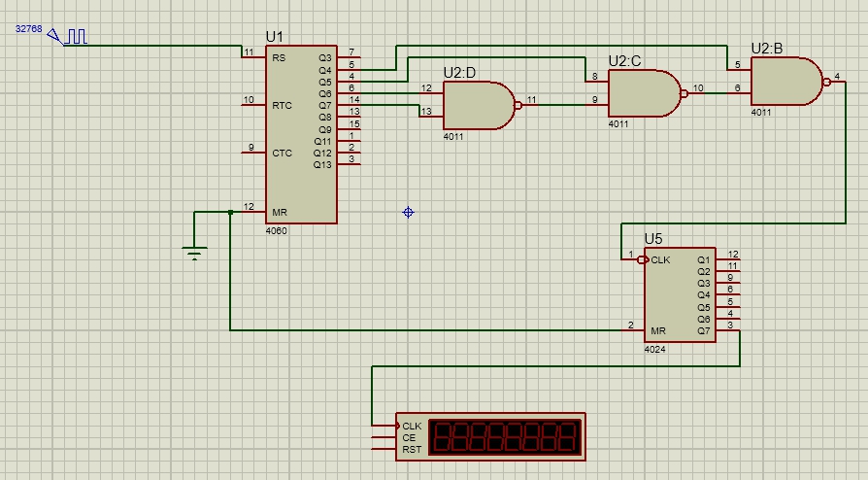Click the ground terminal symbol

click(x=195, y=253)
